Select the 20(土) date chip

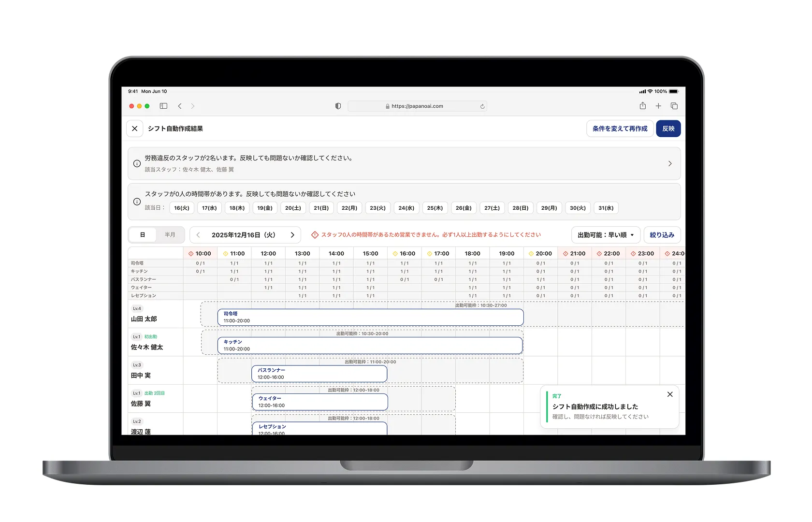293,208
